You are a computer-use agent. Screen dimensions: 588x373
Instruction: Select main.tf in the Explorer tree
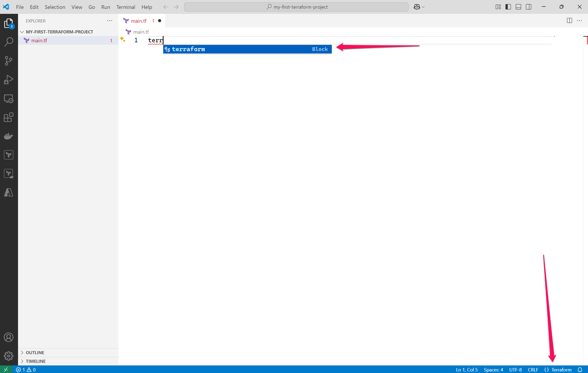[68, 40]
